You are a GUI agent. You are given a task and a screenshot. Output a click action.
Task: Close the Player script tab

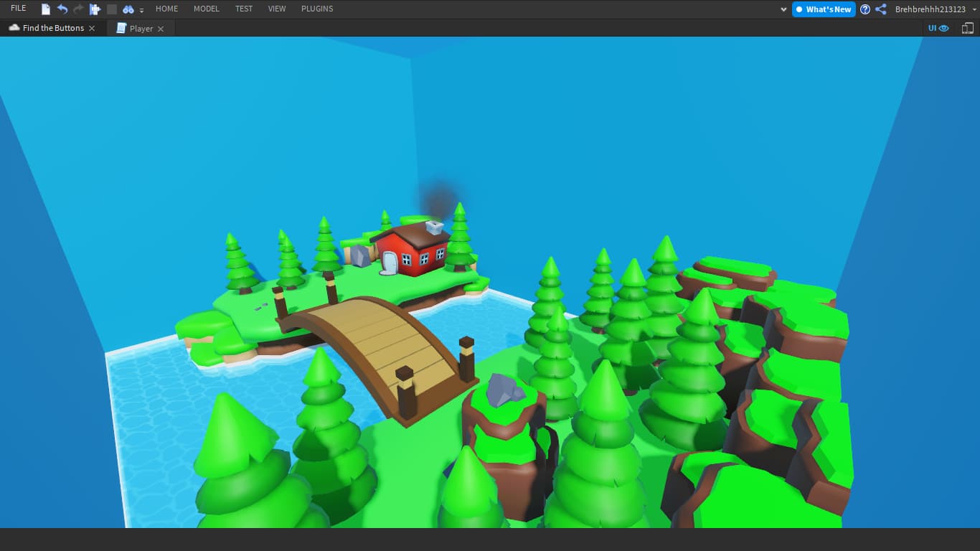[161, 29]
